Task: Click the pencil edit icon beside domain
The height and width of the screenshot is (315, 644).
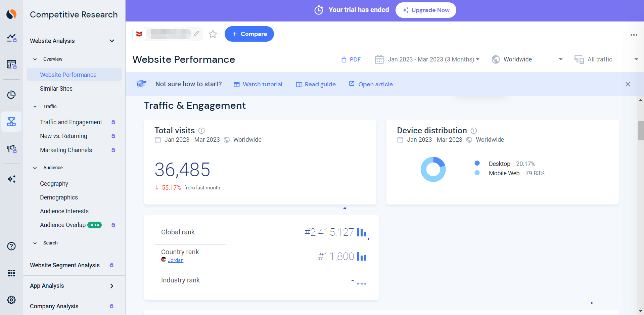Action: (x=196, y=34)
